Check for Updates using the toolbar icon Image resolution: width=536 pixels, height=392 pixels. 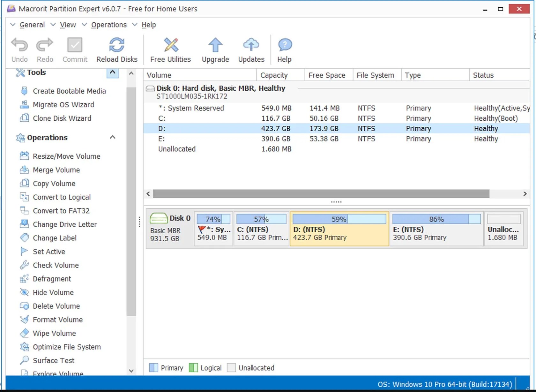click(x=251, y=49)
